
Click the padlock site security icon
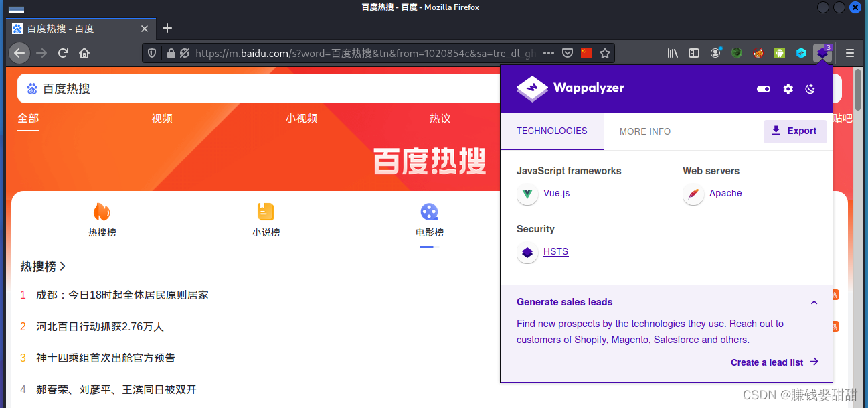tap(171, 53)
